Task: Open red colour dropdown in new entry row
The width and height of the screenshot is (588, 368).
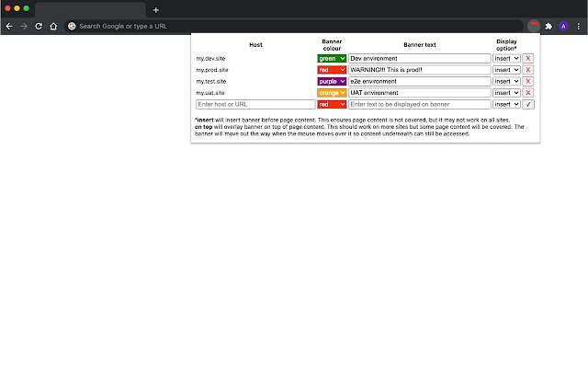Action: click(332, 104)
